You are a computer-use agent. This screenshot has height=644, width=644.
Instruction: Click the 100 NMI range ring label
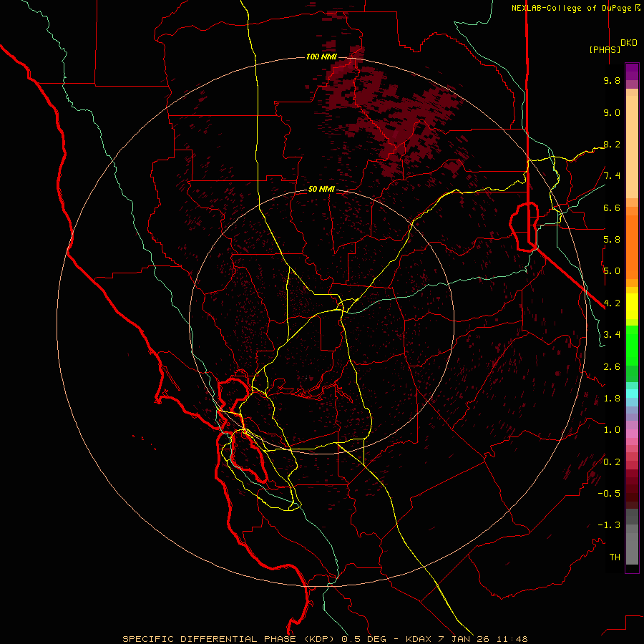coord(321,57)
